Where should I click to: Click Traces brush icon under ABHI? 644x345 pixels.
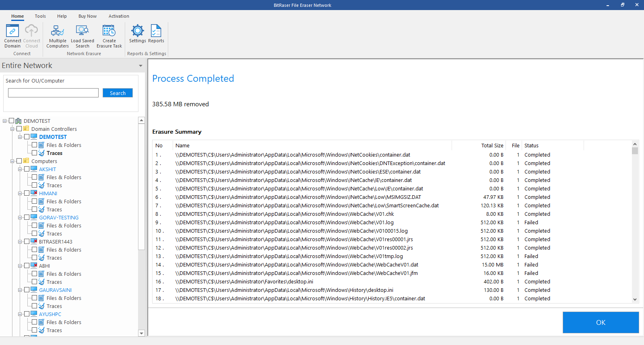(41, 282)
